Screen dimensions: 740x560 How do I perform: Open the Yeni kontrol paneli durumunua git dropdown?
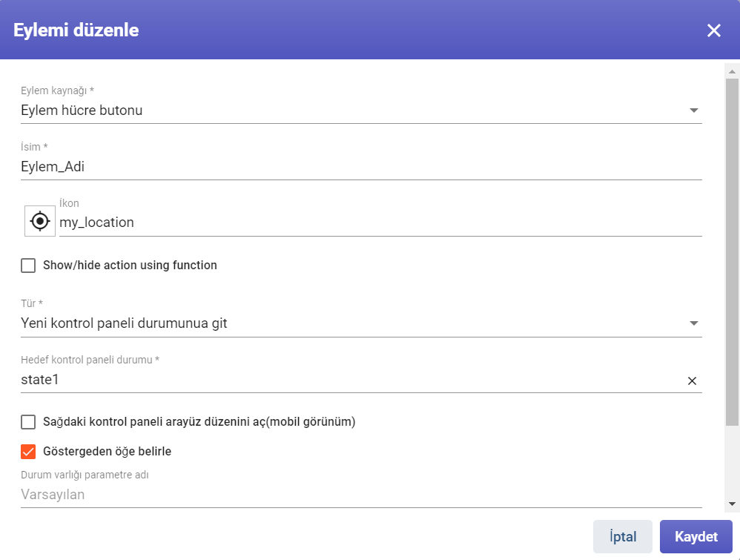(361, 323)
